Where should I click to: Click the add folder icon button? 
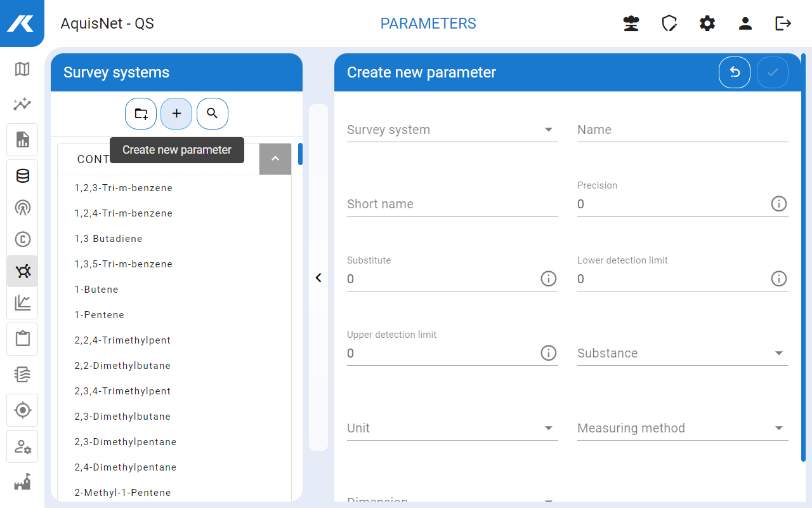(x=141, y=114)
